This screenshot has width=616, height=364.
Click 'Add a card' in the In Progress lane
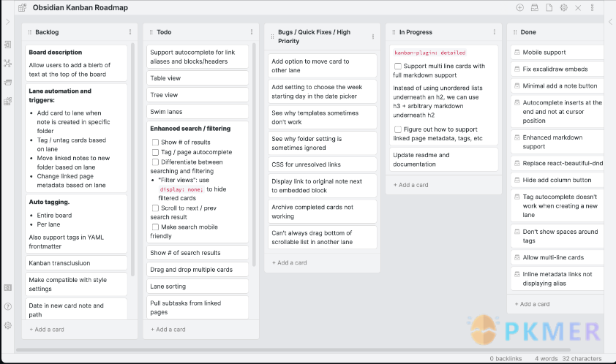411,185
